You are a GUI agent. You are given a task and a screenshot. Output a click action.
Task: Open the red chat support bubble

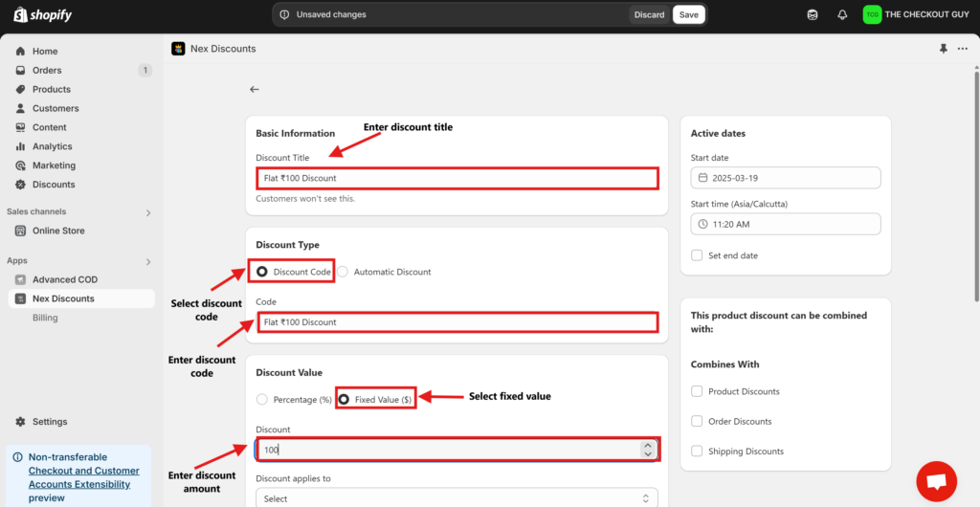pyautogui.click(x=936, y=480)
